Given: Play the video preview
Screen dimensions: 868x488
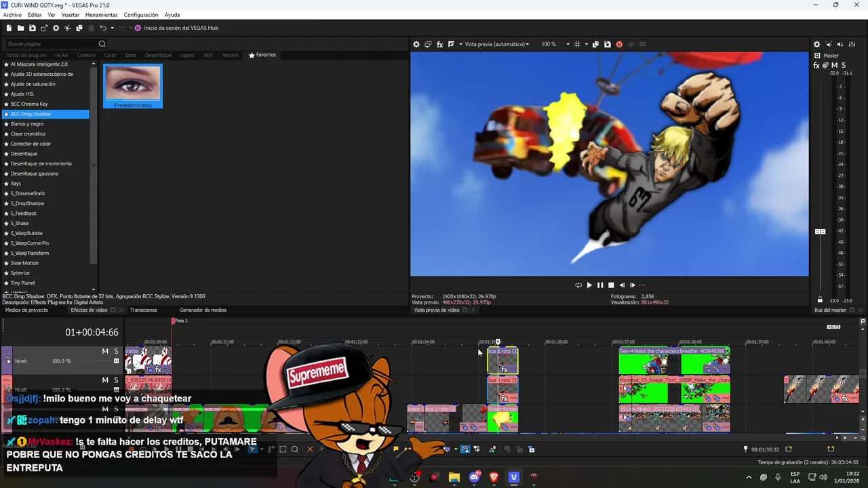Looking at the screenshot, I should point(589,285).
